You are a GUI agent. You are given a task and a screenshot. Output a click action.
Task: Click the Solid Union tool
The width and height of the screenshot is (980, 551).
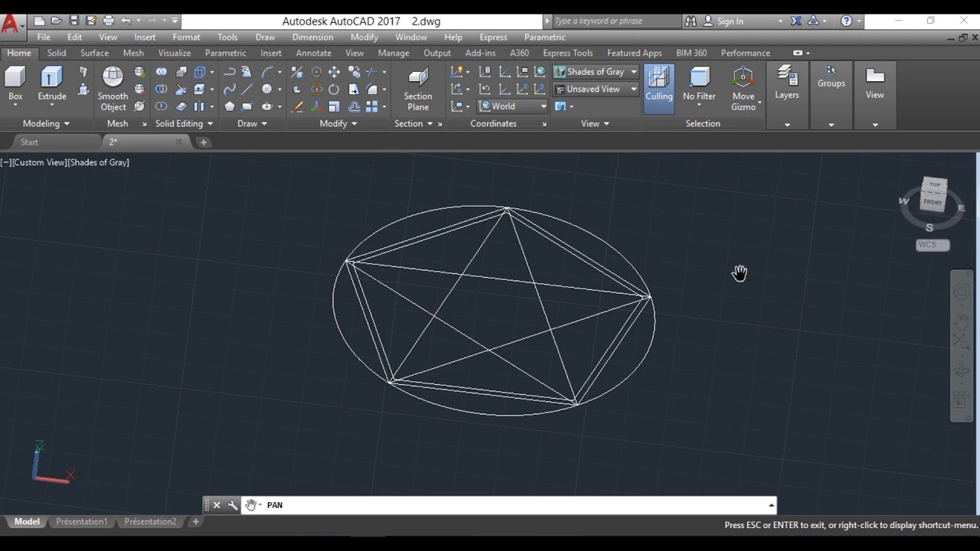[161, 71]
